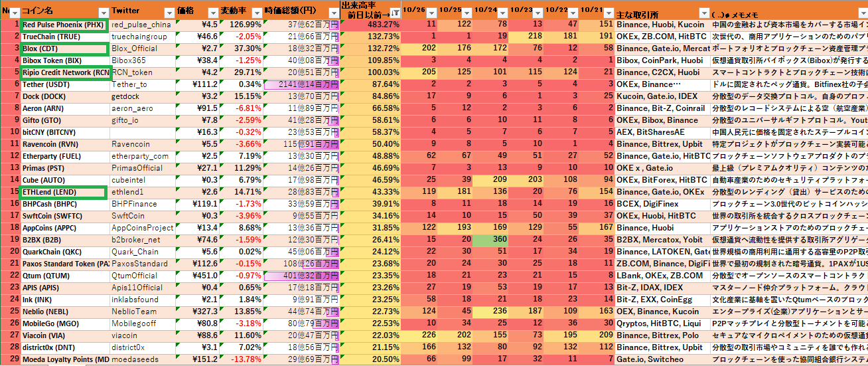This screenshot has width=868, height=366.
Task: Open the No. column filter dropdown
Action: click(15, 13)
